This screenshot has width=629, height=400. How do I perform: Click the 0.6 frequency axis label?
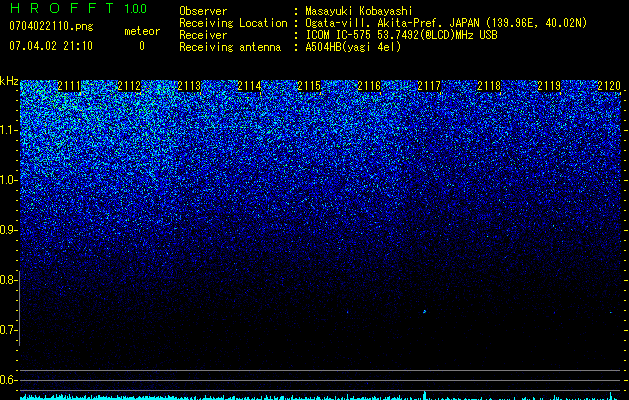click(6, 380)
